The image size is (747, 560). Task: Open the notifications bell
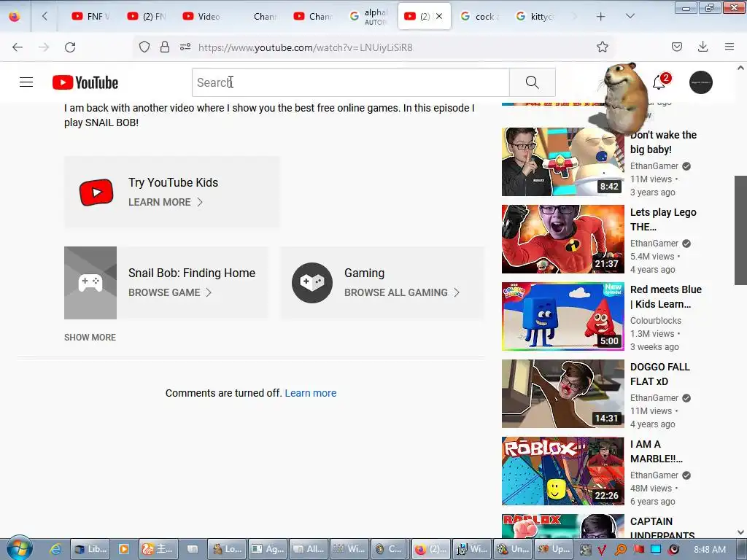pos(659,82)
